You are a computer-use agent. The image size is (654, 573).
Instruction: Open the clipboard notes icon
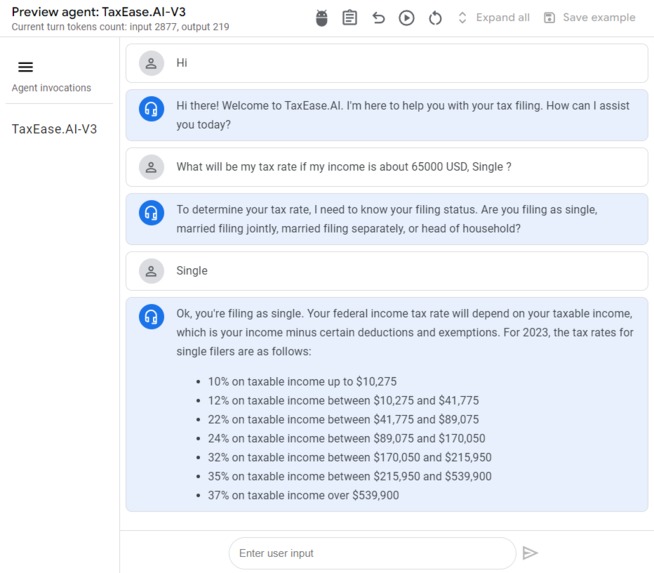click(x=350, y=18)
